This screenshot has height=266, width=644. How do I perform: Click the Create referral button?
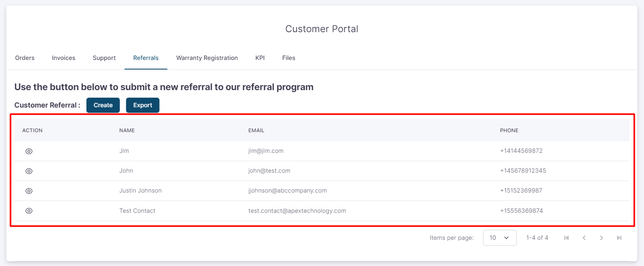pos(103,105)
